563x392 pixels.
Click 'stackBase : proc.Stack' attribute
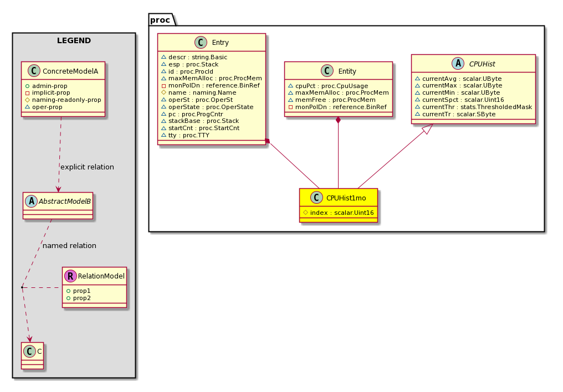[x=203, y=121]
